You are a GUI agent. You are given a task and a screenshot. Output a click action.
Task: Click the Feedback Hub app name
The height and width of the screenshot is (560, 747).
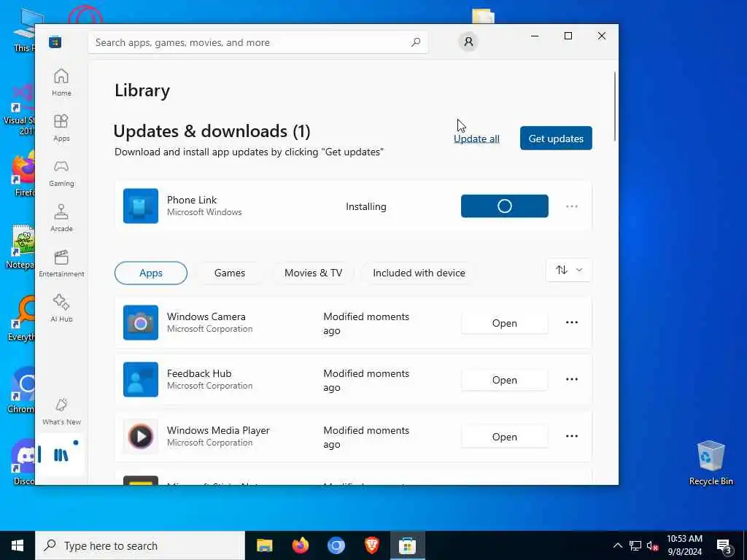coord(199,373)
